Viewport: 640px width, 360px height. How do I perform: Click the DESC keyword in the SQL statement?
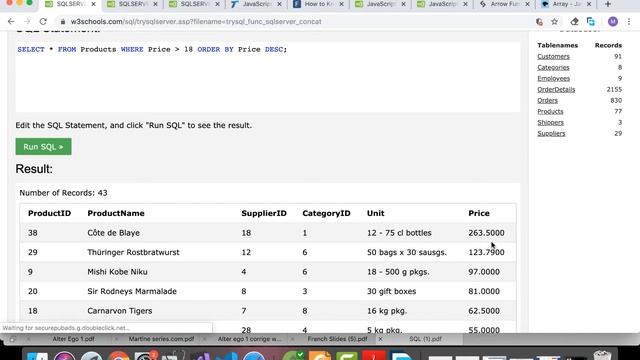point(274,49)
